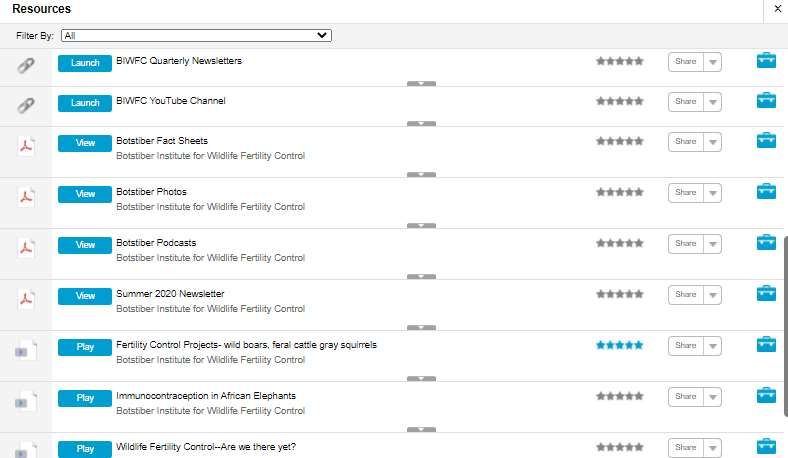Rate Wildlife Fertility Control video with stars
This screenshot has height=458, width=788.
click(x=620, y=447)
